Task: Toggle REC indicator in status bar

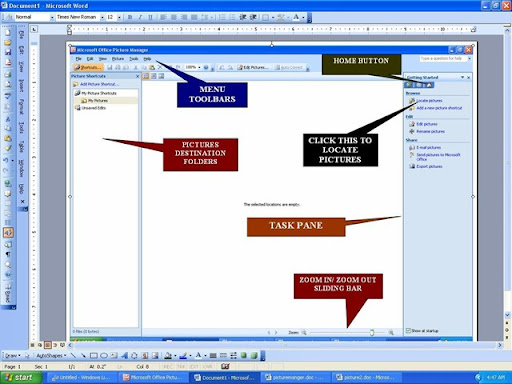Action: point(168,367)
